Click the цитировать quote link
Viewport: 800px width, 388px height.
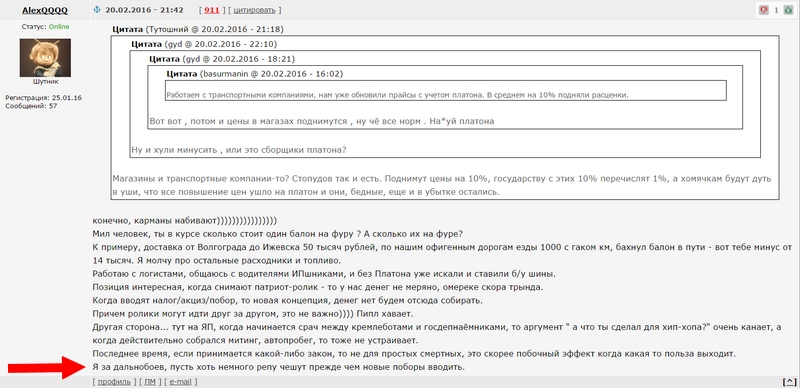[255, 10]
